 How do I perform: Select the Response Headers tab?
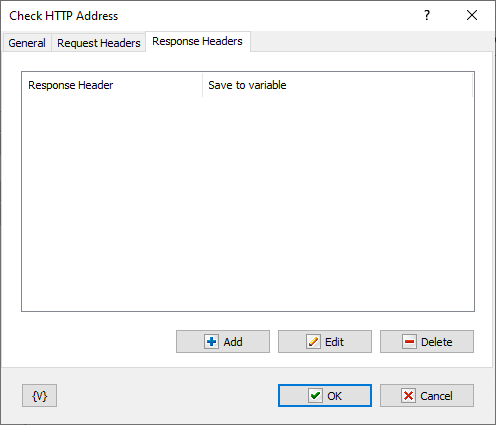(198, 41)
